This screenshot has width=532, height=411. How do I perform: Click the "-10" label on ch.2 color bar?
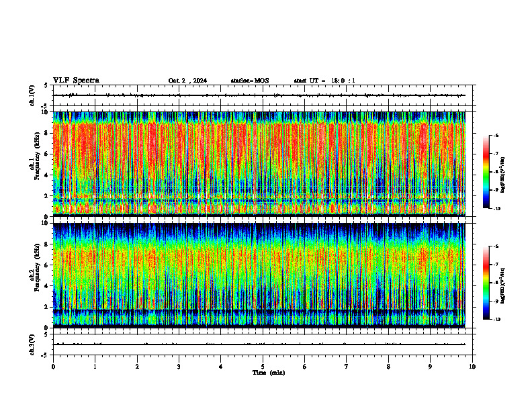(x=497, y=320)
